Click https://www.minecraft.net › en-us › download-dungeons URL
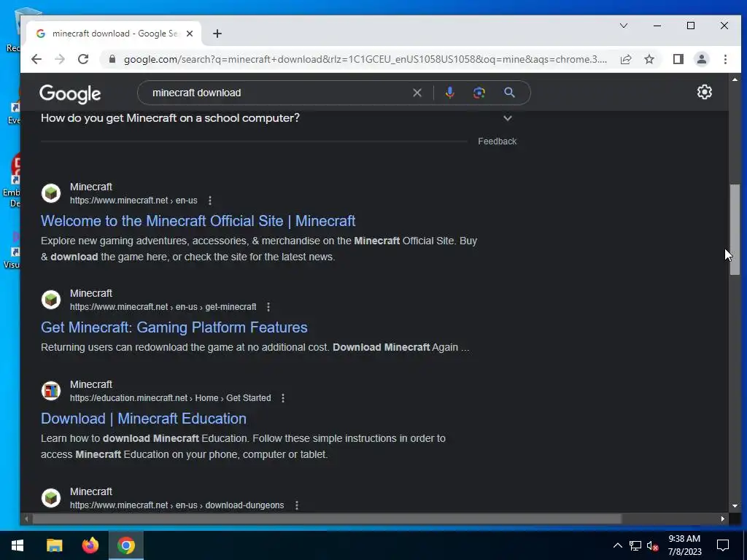Viewport: 747px width, 560px height. click(x=177, y=505)
